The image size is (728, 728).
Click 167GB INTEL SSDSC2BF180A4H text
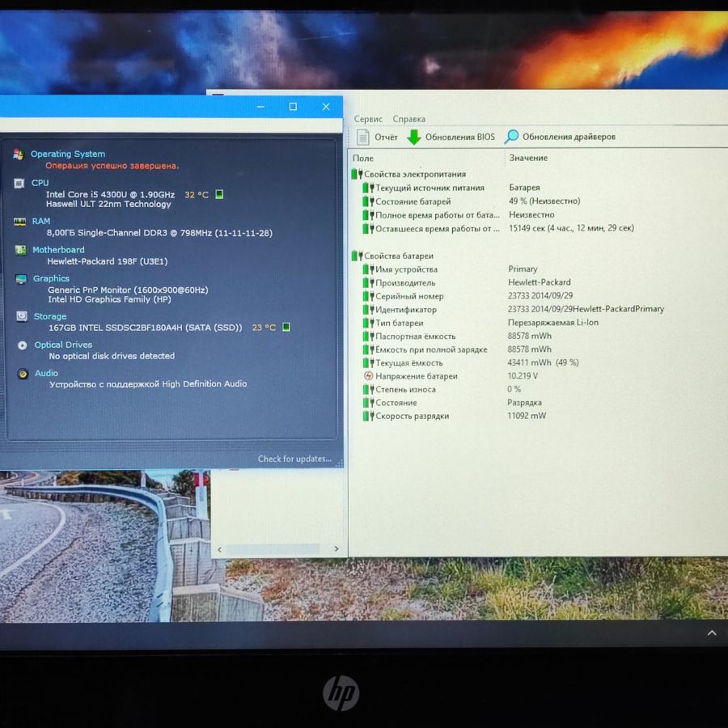tap(146, 328)
